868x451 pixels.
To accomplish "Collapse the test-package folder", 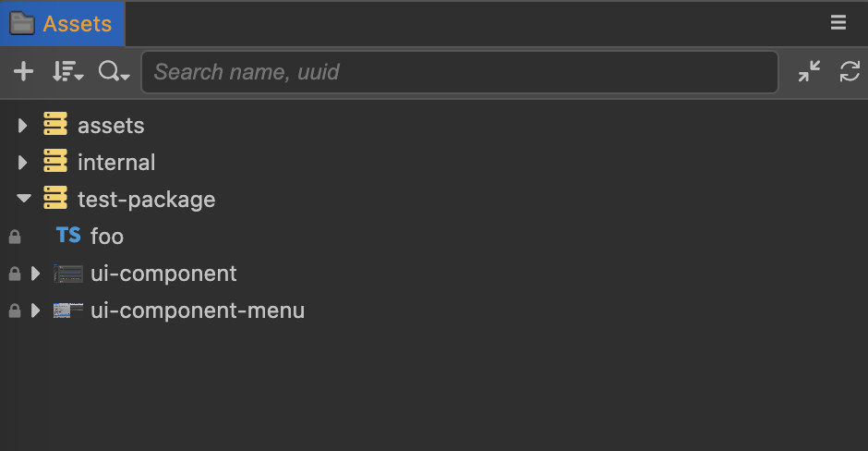I will click(24, 199).
